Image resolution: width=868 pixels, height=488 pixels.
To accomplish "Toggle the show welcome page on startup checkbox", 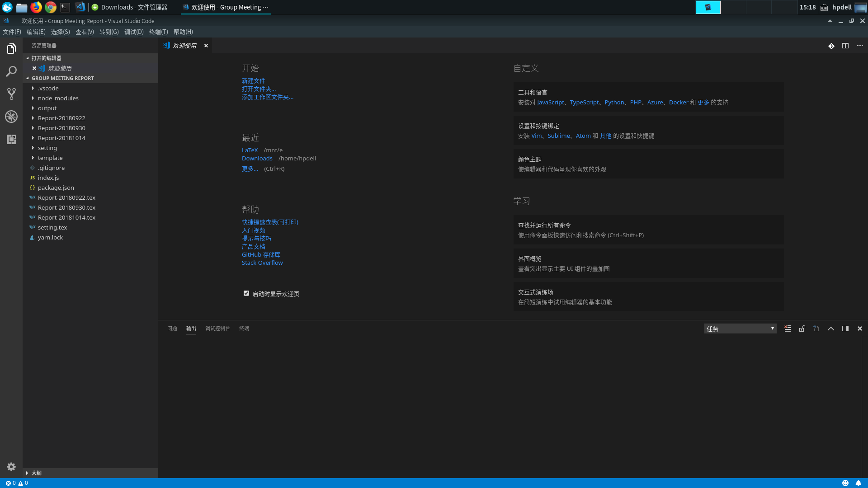I will (x=246, y=293).
